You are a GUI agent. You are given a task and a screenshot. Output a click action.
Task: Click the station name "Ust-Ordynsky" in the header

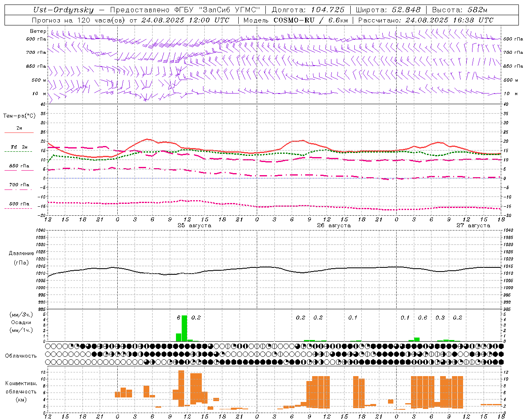click(64, 10)
